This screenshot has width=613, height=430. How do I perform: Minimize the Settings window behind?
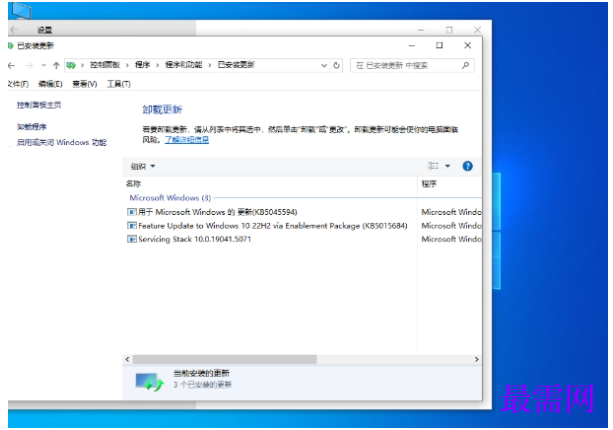pos(421,30)
